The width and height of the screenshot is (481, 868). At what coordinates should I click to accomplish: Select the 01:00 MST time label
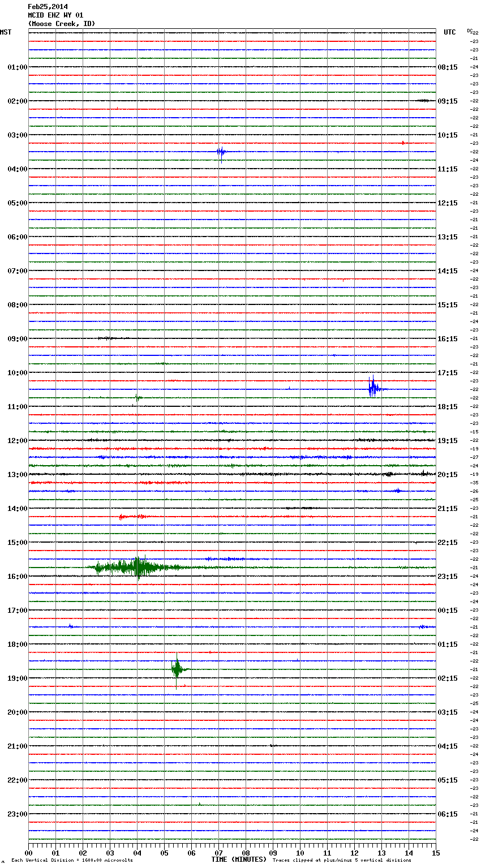[17, 67]
